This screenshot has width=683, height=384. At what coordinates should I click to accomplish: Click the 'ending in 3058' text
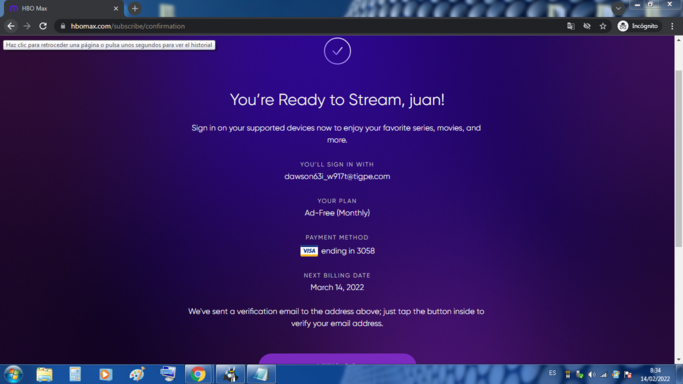point(348,251)
